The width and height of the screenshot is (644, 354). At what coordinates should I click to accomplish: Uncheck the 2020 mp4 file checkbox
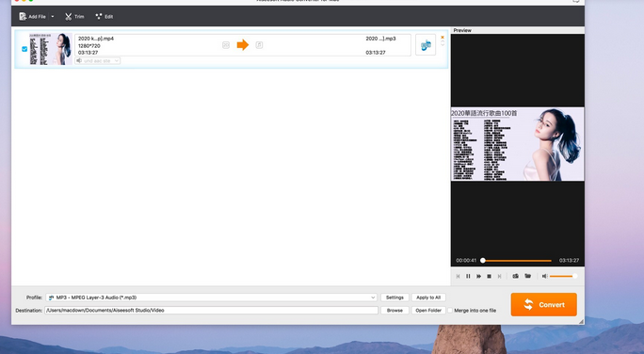[24, 49]
